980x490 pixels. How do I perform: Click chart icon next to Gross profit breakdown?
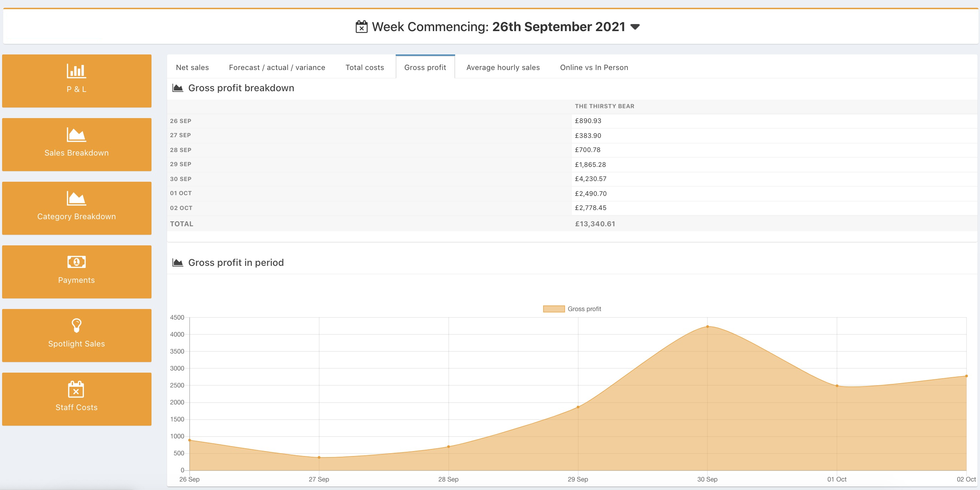(178, 88)
